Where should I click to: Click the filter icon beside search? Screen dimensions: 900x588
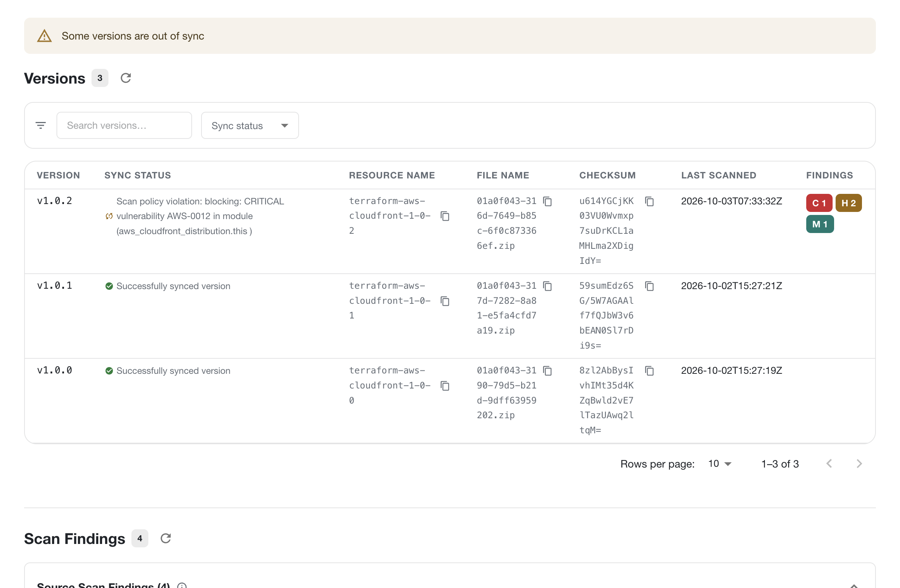[x=41, y=125]
